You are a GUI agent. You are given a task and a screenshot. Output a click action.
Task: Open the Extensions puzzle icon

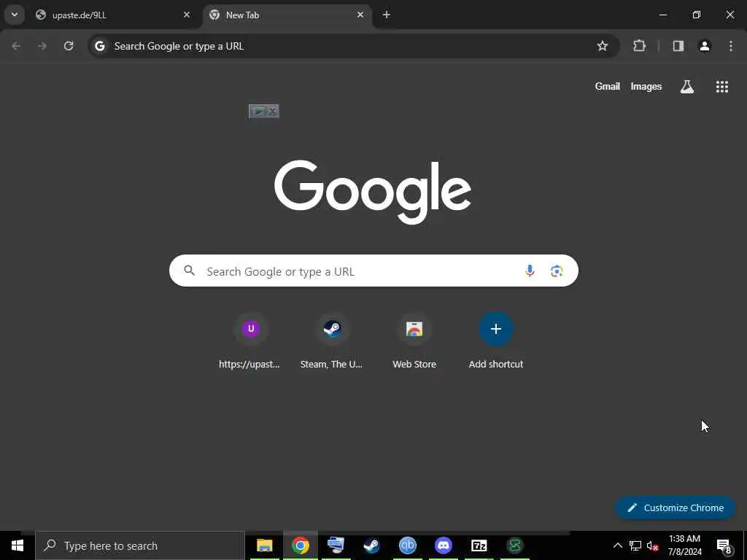point(639,46)
